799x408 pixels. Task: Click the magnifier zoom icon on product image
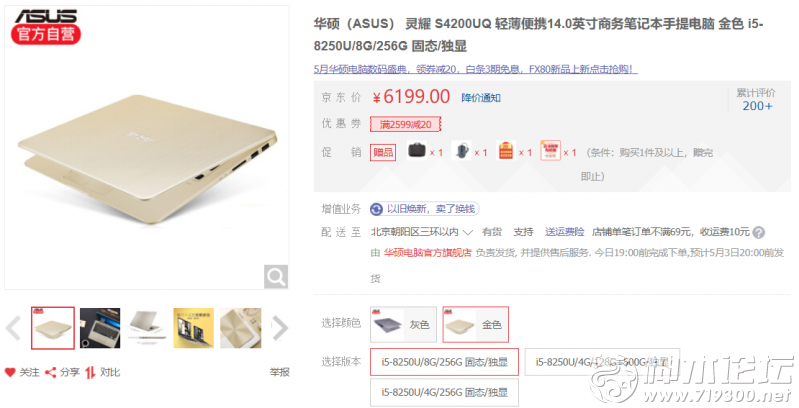point(276,277)
